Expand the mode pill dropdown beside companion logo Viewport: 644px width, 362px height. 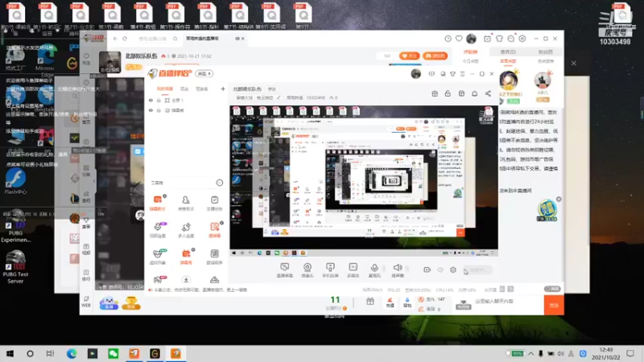coord(204,73)
